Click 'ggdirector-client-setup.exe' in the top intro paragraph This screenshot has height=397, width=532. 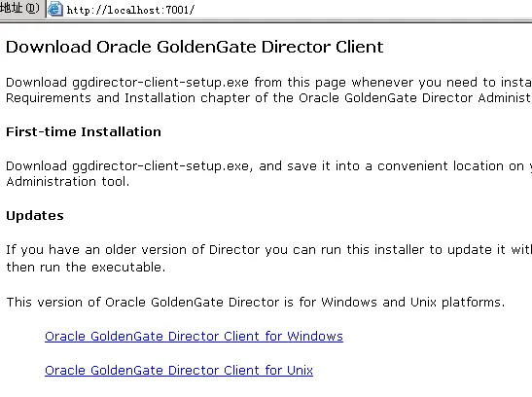[x=160, y=83]
